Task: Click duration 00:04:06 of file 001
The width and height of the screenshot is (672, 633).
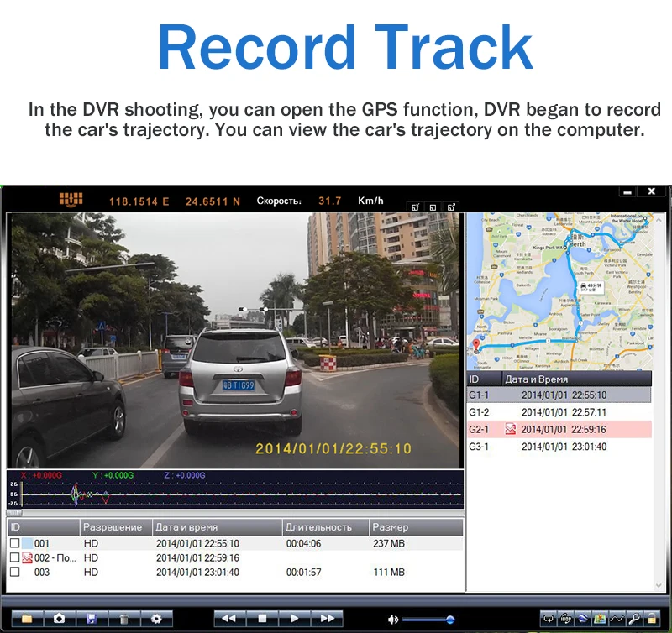Action: (x=303, y=543)
